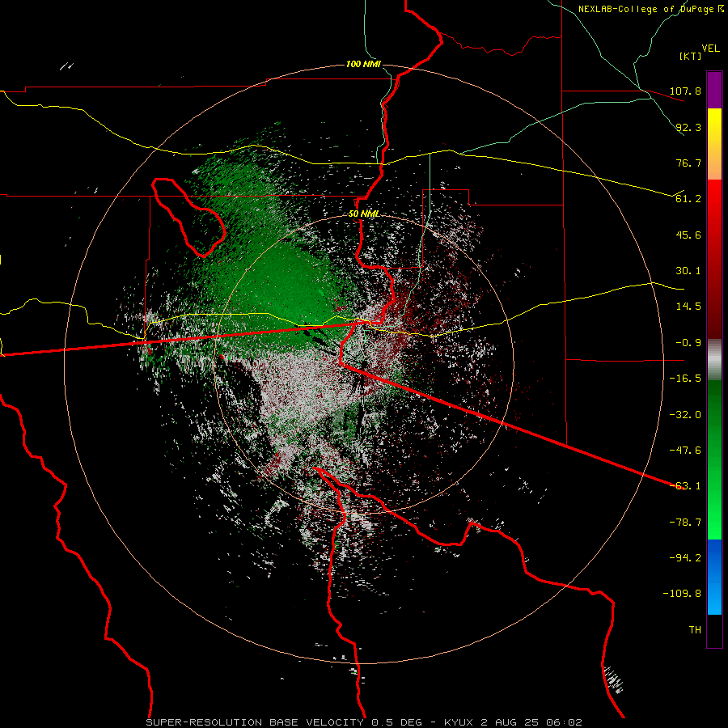
Task: Select the 107.8 velocity scale value
Action: point(685,91)
